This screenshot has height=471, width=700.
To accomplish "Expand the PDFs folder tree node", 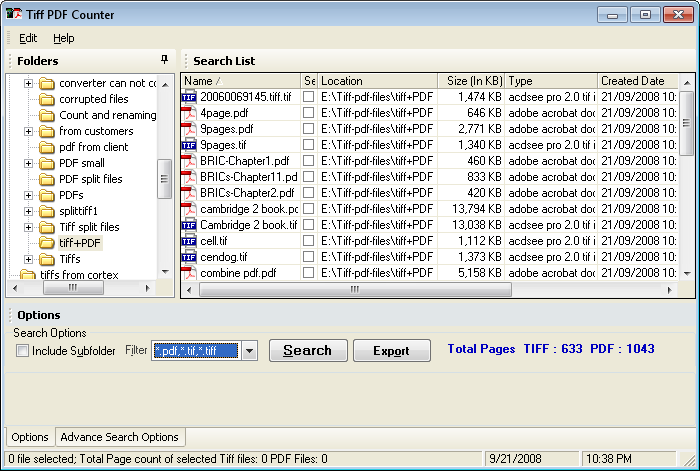I will tap(29, 195).
